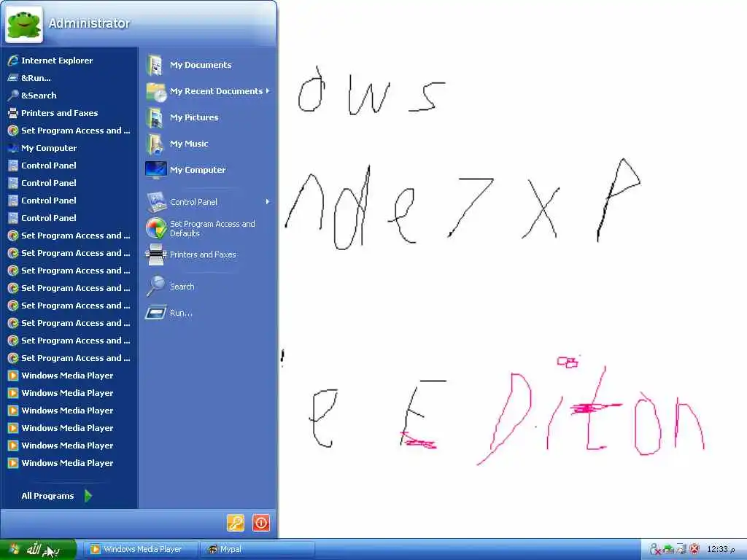Click the network connection tray icon
Viewport: 747px width, 560px height.
pyautogui.click(x=682, y=550)
